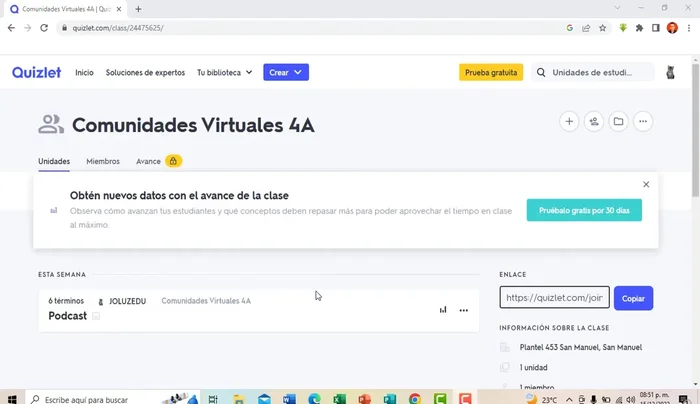Click Pruébalo gratis por 30 días
This screenshot has width=700, height=404.
click(x=584, y=210)
